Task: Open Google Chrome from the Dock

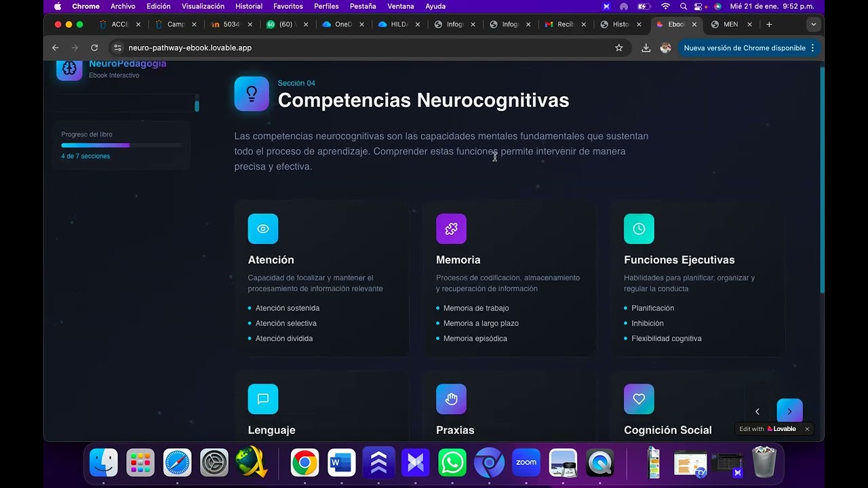Action: pyautogui.click(x=305, y=463)
